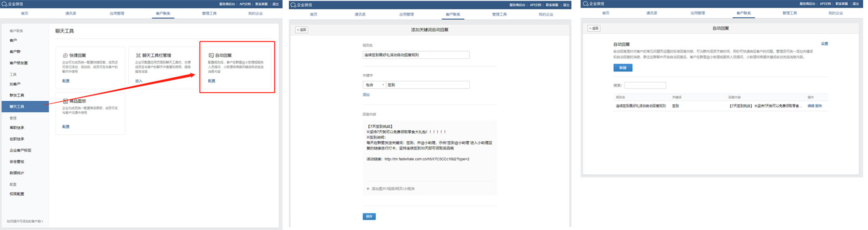Click the 添加 link under the keyword field

tap(366, 95)
